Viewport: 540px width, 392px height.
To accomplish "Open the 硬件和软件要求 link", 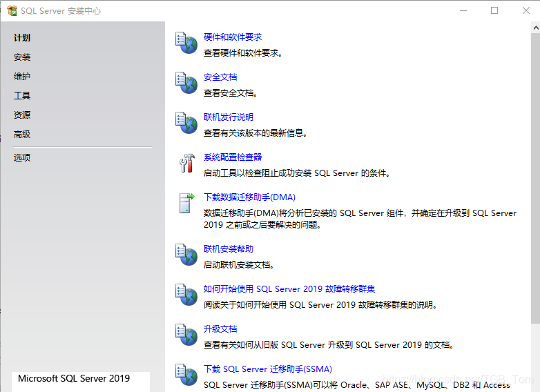I will click(233, 37).
